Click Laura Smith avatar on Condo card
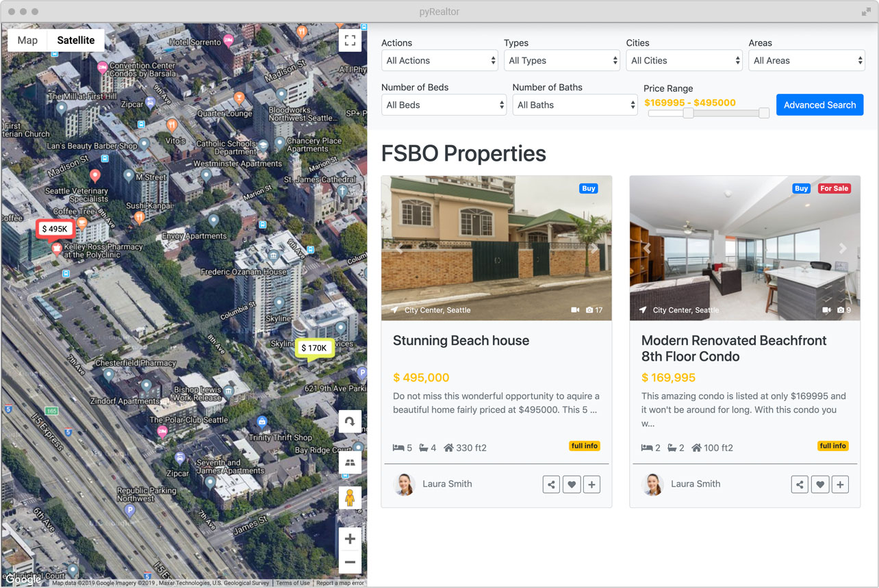879x588 pixels. [652, 485]
